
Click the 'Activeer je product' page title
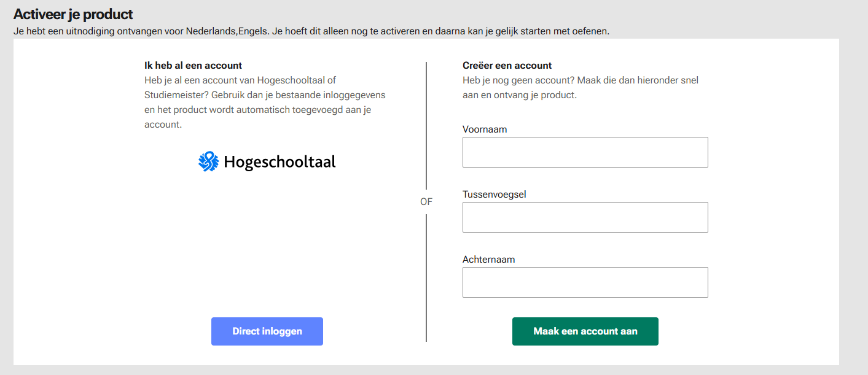tap(73, 14)
